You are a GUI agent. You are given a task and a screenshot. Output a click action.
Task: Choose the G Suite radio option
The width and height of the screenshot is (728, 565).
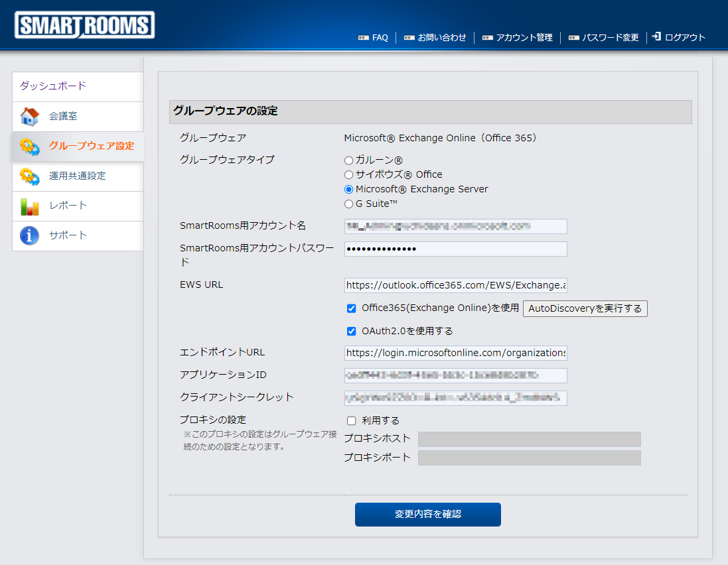coord(348,204)
